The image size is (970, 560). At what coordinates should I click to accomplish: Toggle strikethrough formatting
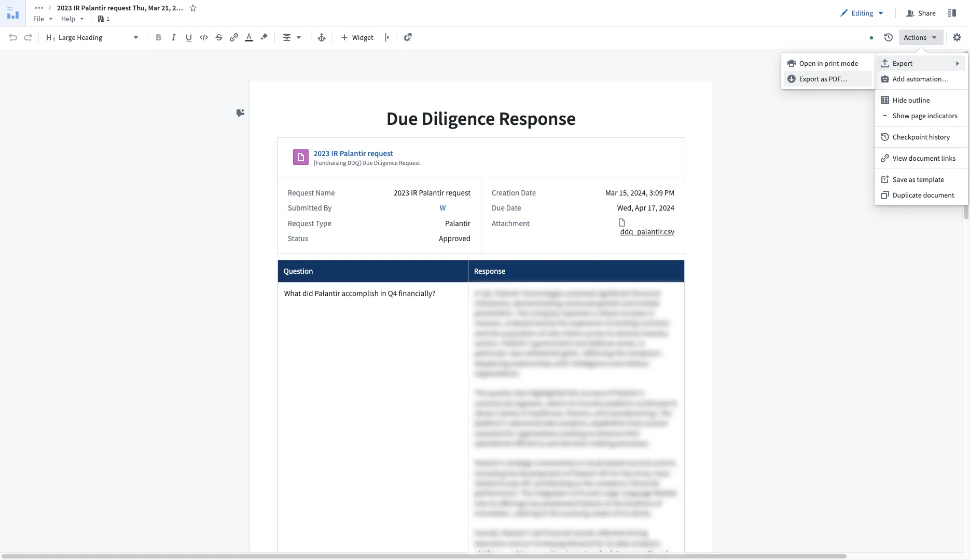[218, 37]
